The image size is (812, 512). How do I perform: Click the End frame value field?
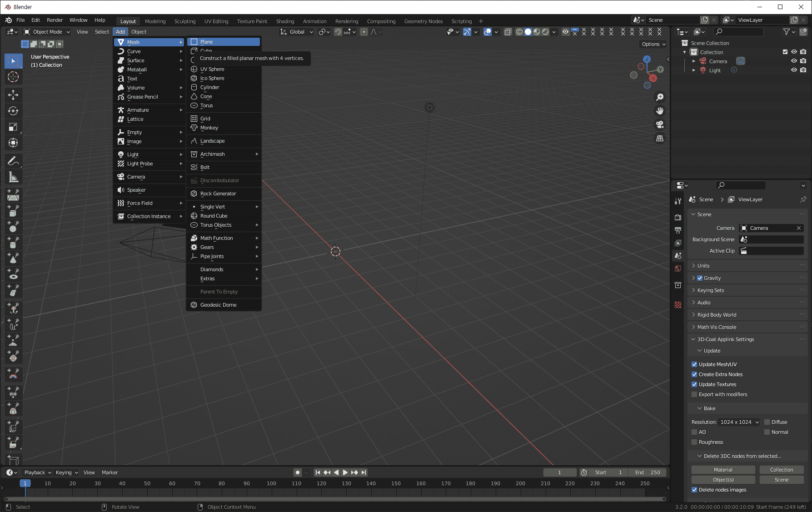[648, 472]
